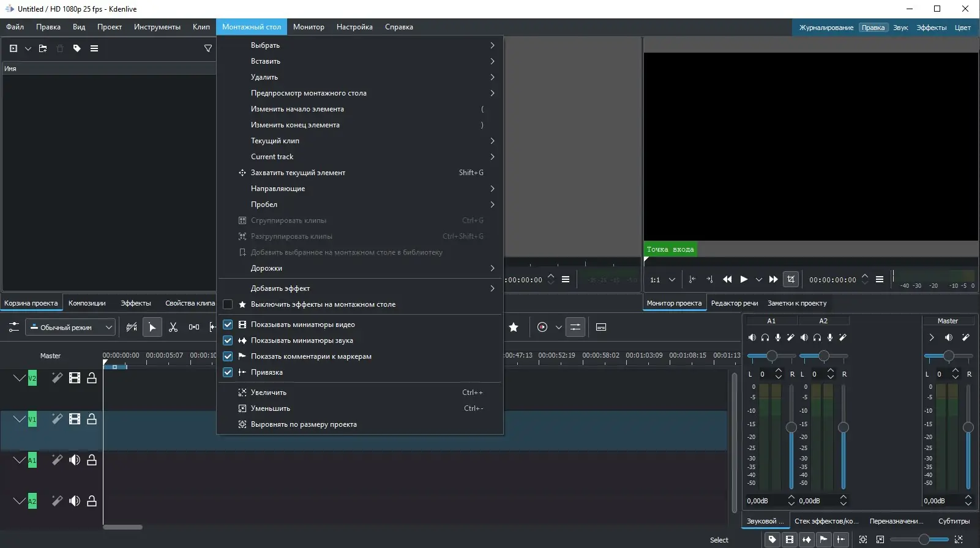The height and width of the screenshot is (548, 980).
Task: Open effects stack for track V2
Action: point(57,378)
